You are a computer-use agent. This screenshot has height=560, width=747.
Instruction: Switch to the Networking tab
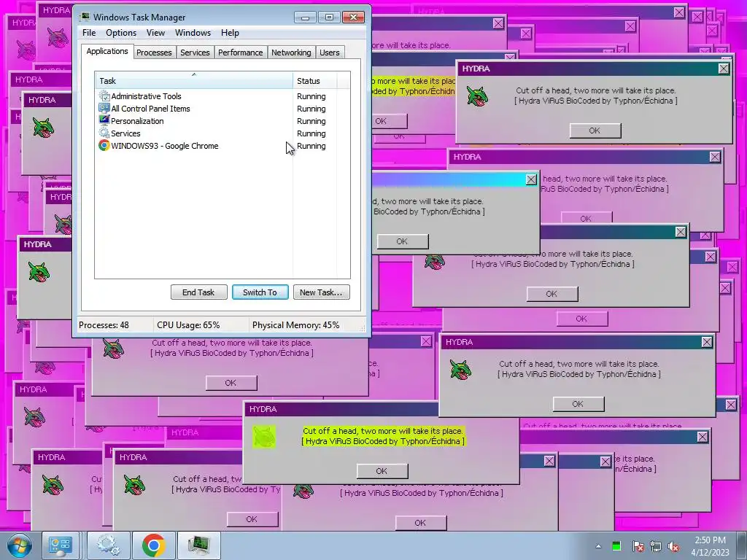point(291,52)
